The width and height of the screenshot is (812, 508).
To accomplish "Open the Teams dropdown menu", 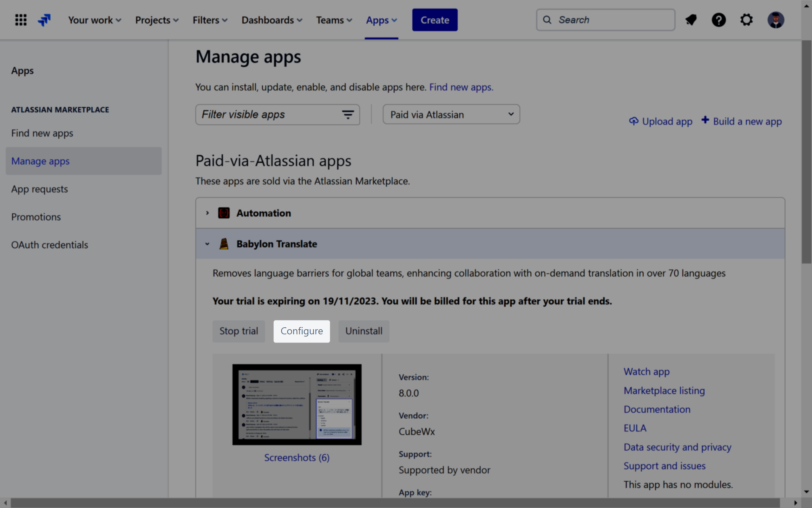I will tap(334, 20).
